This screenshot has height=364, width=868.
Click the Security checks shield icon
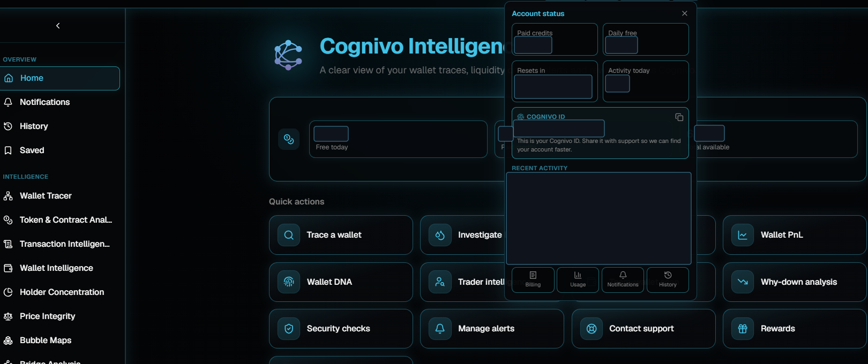pos(289,329)
